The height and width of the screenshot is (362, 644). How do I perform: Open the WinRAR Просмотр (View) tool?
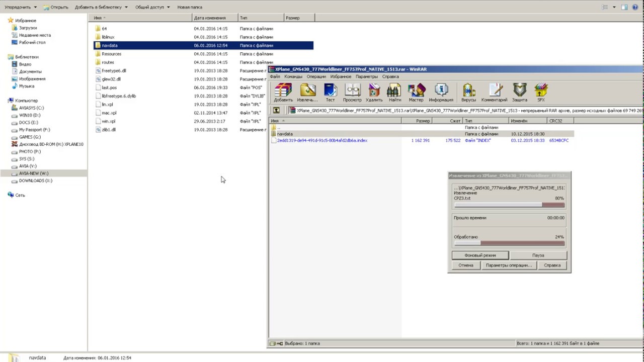[x=352, y=93]
